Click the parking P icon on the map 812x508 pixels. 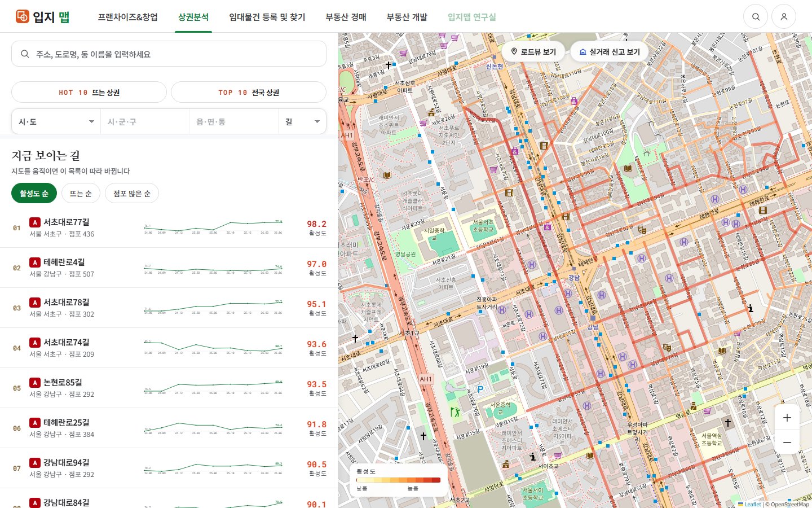tap(480, 389)
